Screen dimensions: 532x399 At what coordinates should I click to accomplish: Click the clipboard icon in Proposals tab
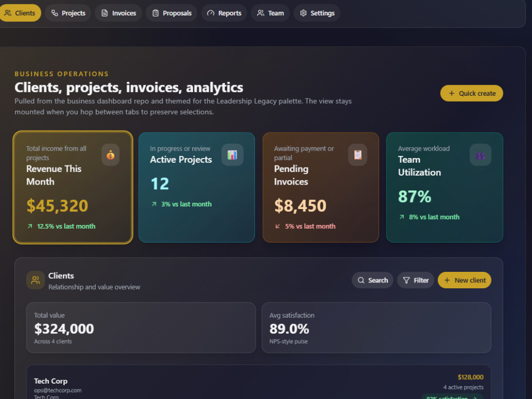155,13
